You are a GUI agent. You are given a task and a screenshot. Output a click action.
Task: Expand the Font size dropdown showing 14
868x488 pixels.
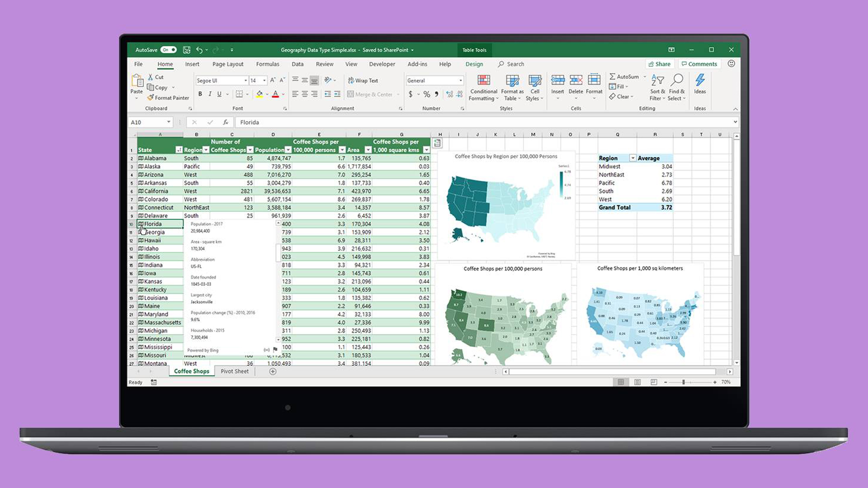tap(264, 80)
